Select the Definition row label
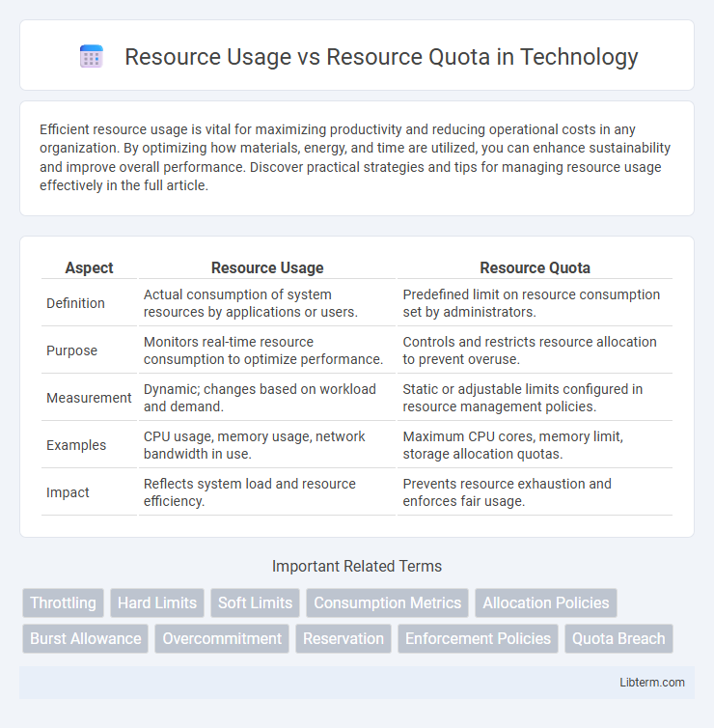The width and height of the screenshot is (714, 728). (75, 303)
